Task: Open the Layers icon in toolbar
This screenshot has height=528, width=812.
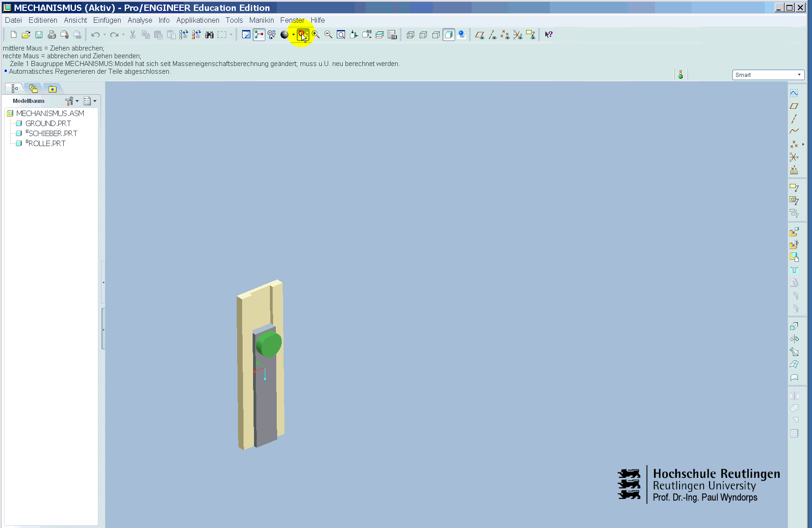Action: point(380,35)
